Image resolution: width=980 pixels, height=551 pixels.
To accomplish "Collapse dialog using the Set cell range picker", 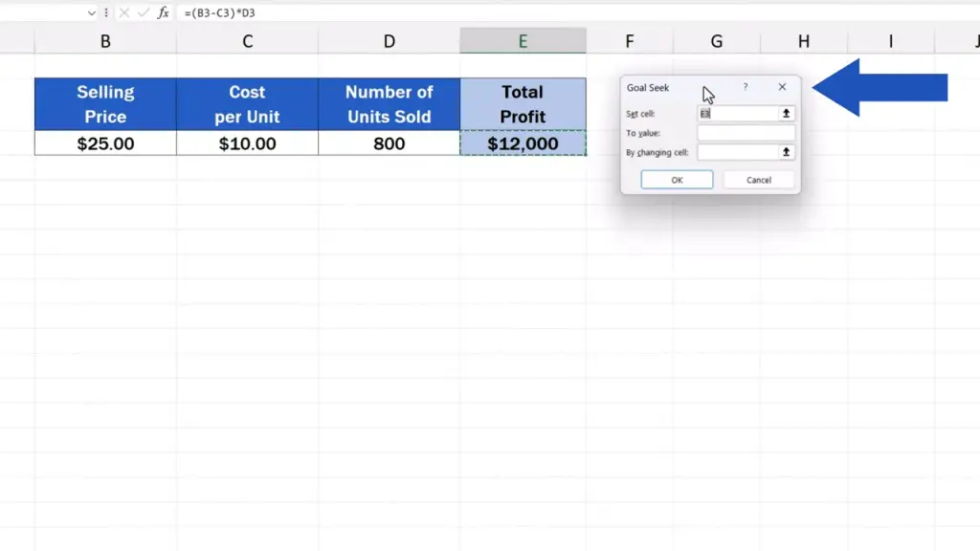I will point(787,113).
